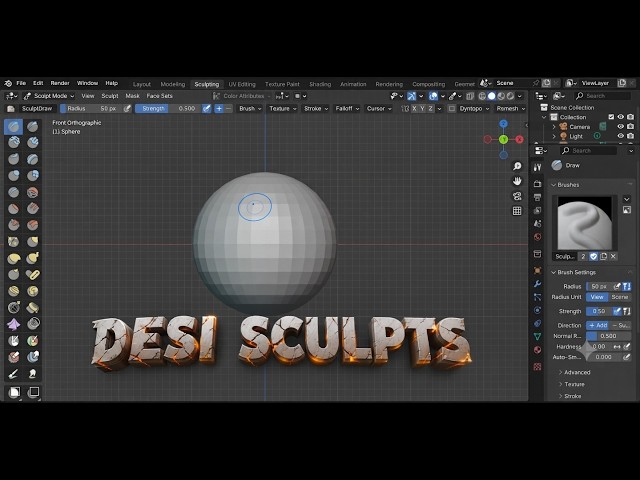This screenshot has height=480, width=640.
Task: Enable the Dyntopo checkbox in header
Action: pyautogui.click(x=452, y=109)
